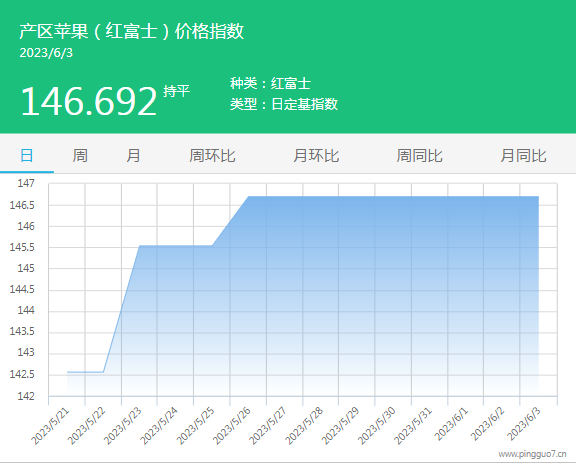This screenshot has height=463, width=576.
Task: Click the 2023/5/21 axis date label
Action: click(x=50, y=426)
